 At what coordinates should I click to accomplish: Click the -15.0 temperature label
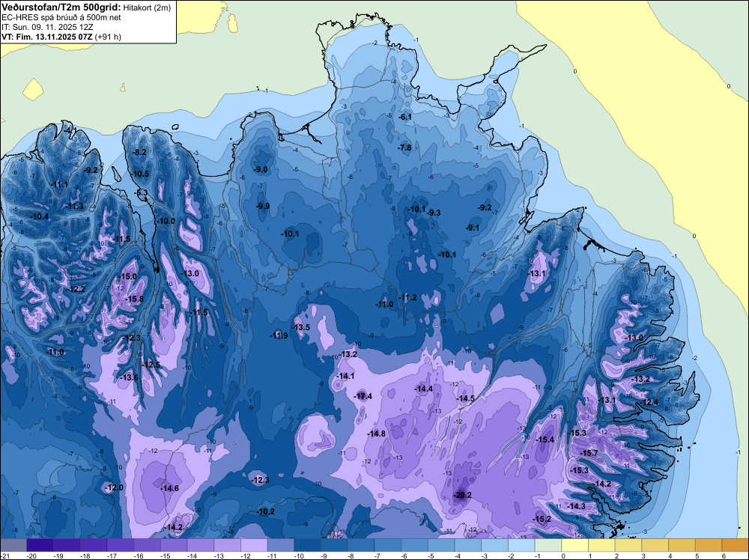(127, 276)
